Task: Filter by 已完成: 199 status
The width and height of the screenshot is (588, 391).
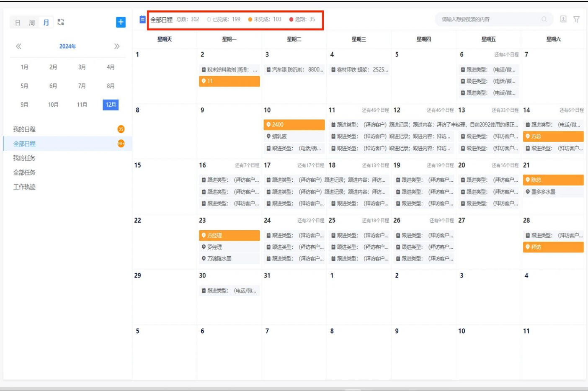Action: (x=224, y=19)
